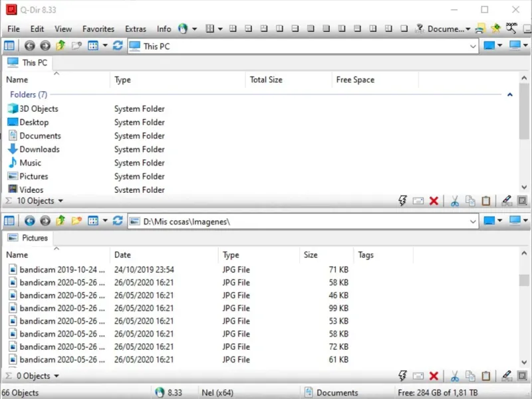Create new folder in the Imagenes pane
The height and width of the screenshot is (399, 532).
(76, 221)
